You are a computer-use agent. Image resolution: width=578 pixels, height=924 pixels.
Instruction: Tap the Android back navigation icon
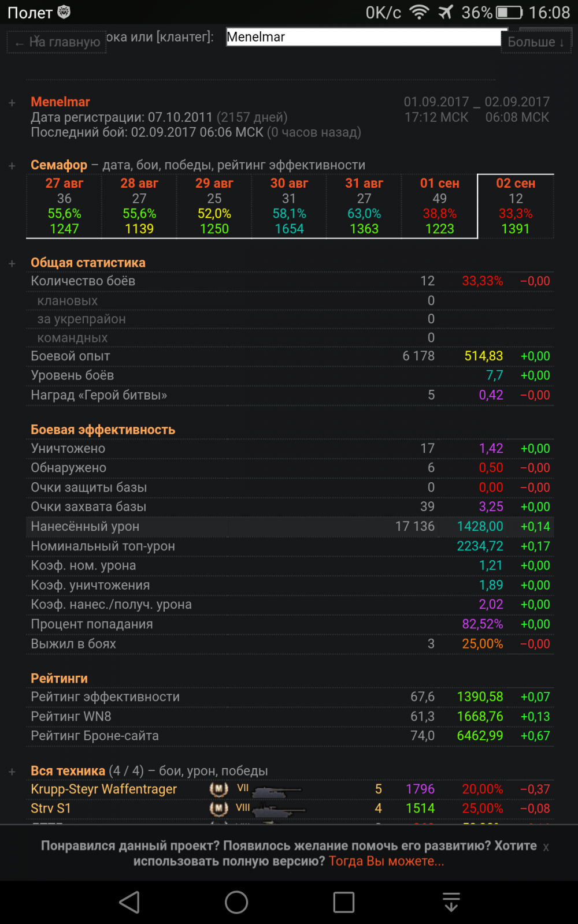click(129, 902)
